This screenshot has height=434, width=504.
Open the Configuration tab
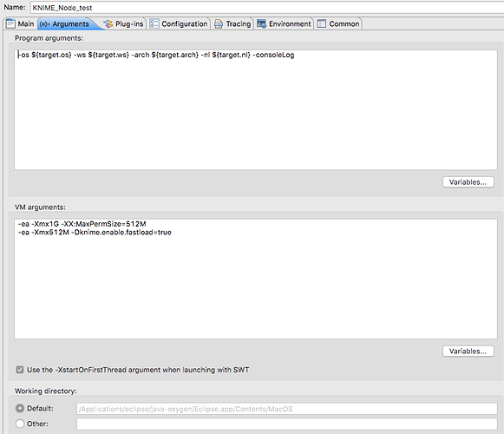179,23
